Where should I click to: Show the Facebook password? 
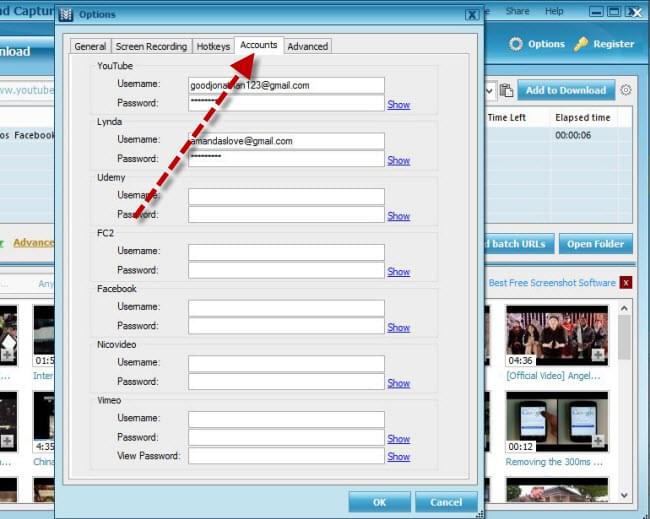pyautogui.click(x=398, y=327)
